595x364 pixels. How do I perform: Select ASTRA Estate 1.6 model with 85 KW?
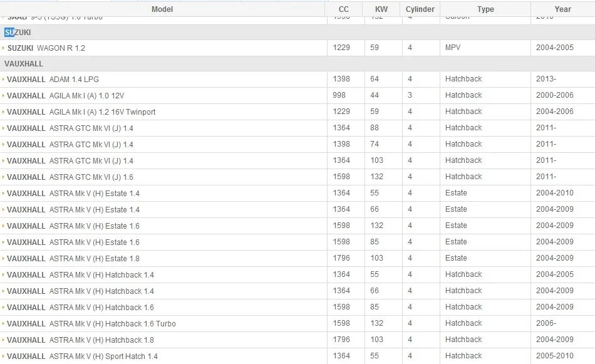(x=73, y=242)
